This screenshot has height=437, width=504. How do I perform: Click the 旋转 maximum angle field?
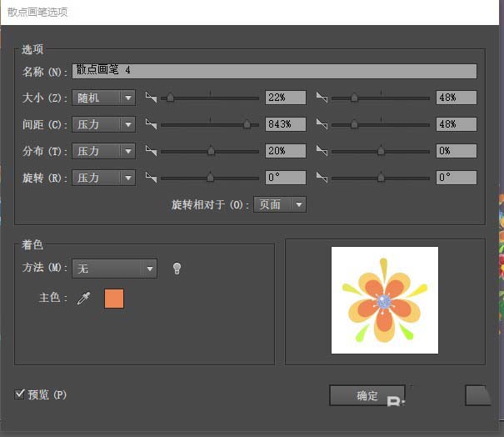click(457, 178)
